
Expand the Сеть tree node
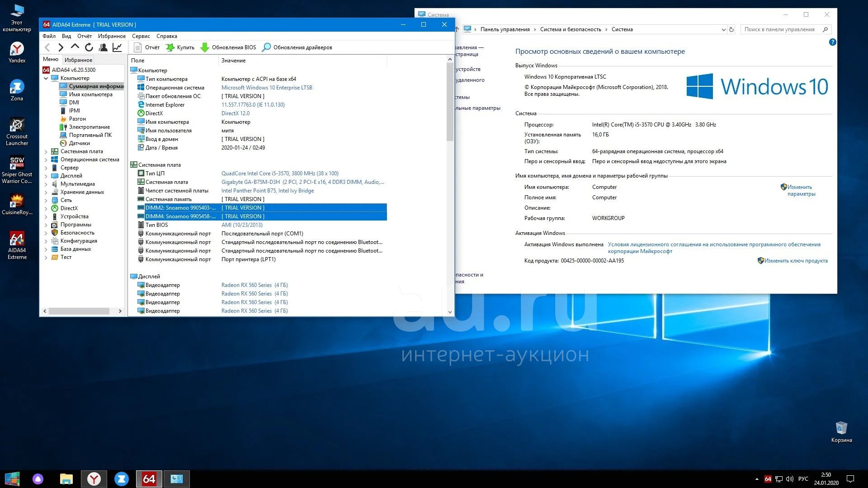tap(46, 201)
